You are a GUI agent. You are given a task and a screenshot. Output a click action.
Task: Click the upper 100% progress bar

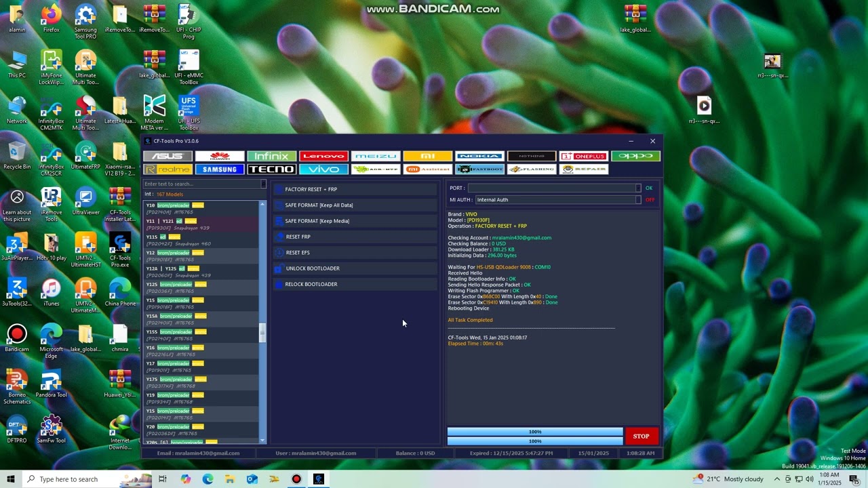click(x=535, y=432)
